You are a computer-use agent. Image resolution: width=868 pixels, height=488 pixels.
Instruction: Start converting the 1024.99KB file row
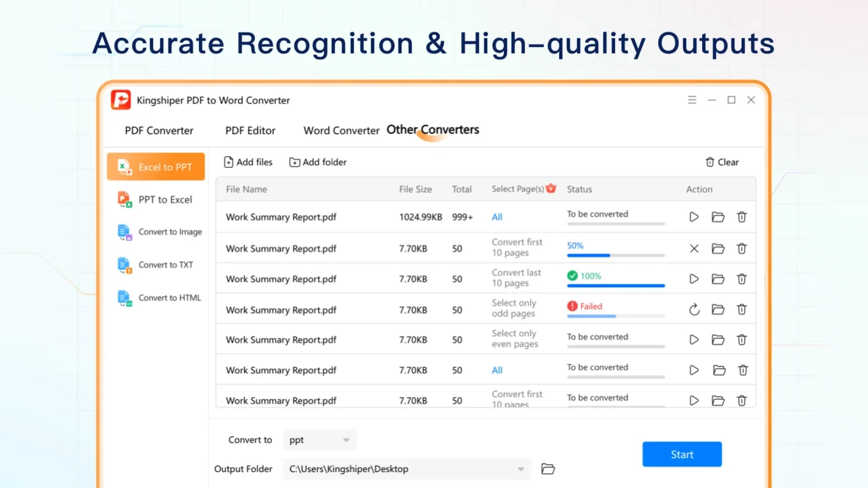[694, 217]
